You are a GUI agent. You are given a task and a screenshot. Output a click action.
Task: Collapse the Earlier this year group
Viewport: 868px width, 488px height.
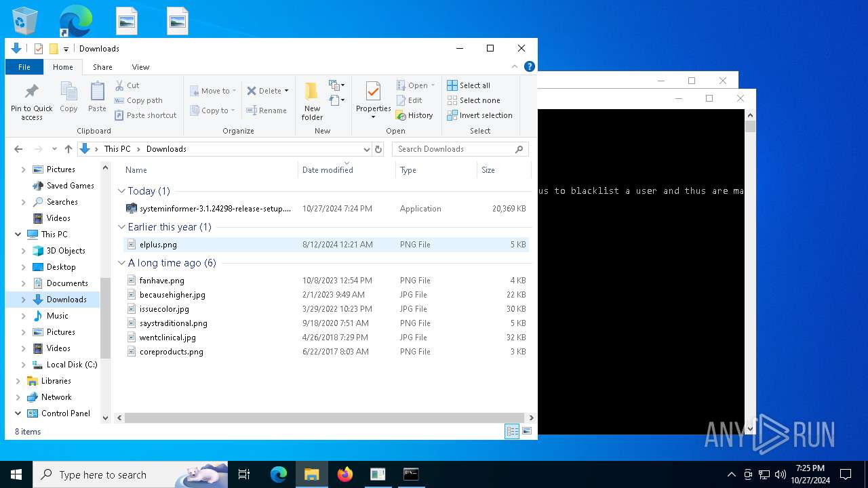tap(122, 227)
